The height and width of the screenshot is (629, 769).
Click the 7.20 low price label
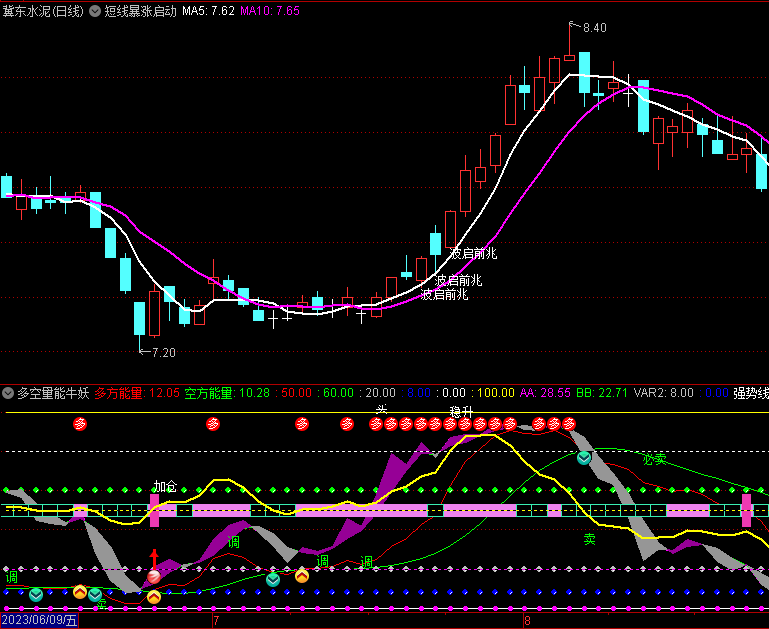[164, 352]
